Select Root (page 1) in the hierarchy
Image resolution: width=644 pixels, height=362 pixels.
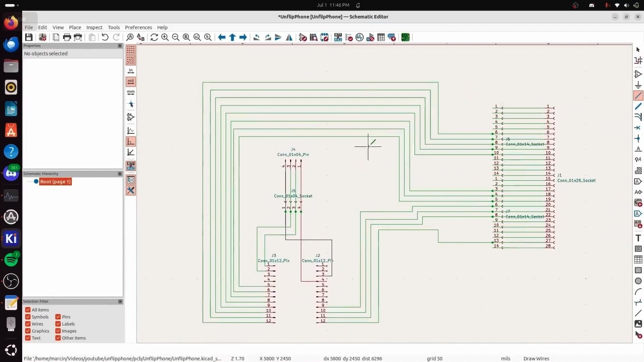[x=56, y=181]
